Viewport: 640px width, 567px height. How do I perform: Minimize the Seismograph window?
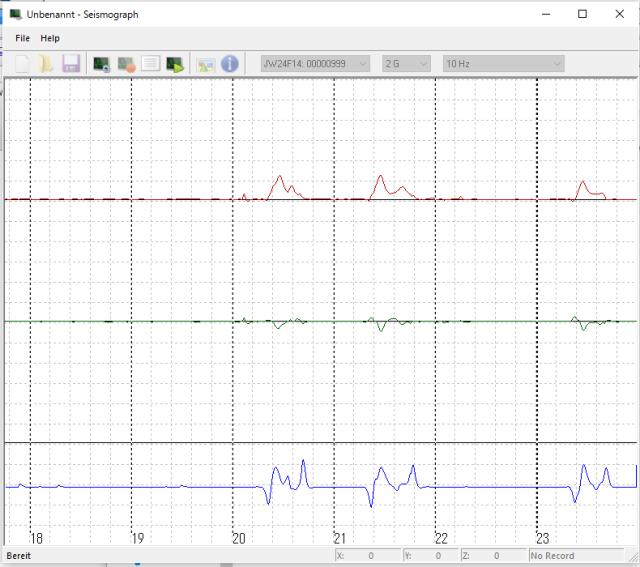546,14
